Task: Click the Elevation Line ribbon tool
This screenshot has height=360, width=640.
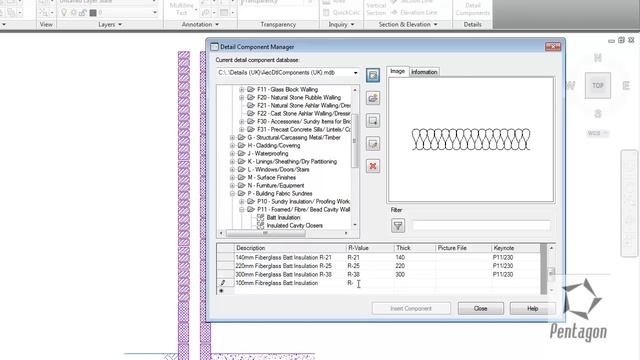Action: (414, 13)
